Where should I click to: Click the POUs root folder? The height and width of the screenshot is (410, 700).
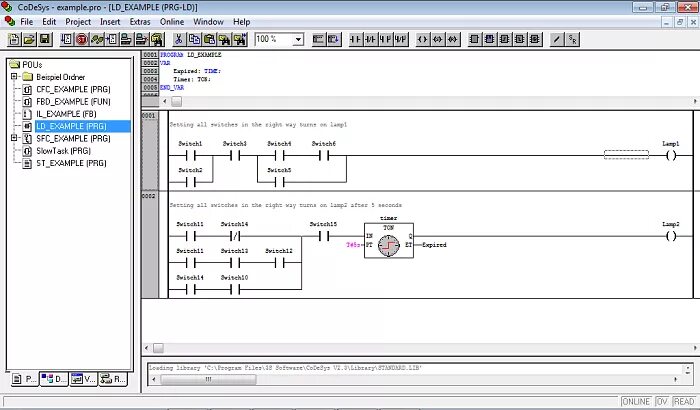click(27, 65)
